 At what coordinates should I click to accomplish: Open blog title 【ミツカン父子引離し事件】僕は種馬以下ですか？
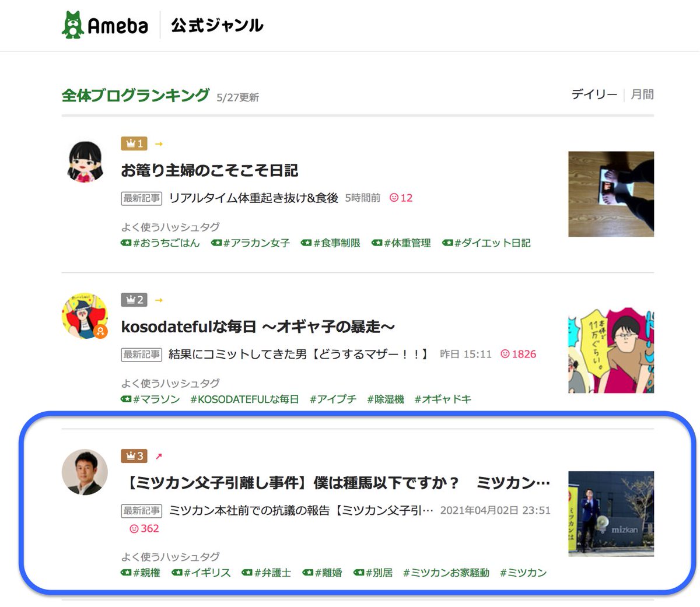pyautogui.click(x=335, y=483)
